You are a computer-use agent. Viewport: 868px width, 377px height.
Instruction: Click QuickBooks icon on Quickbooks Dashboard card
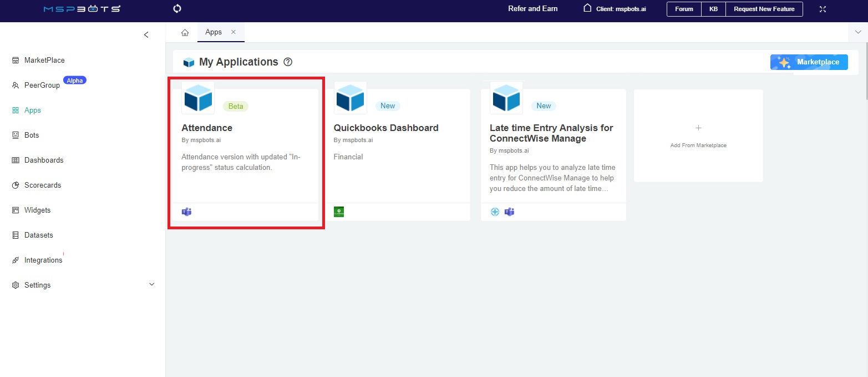tap(339, 212)
